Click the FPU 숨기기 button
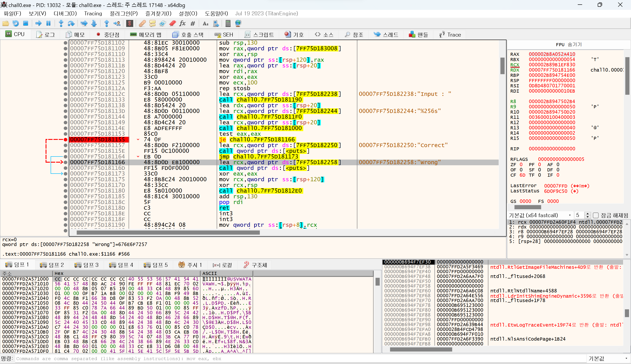 pyautogui.click(x=569, y=44)
